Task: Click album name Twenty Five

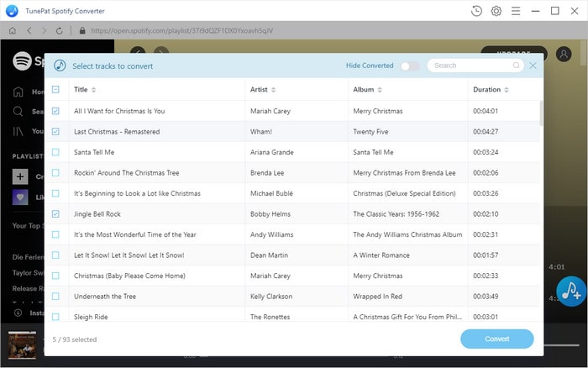Action: coord(370,131)
